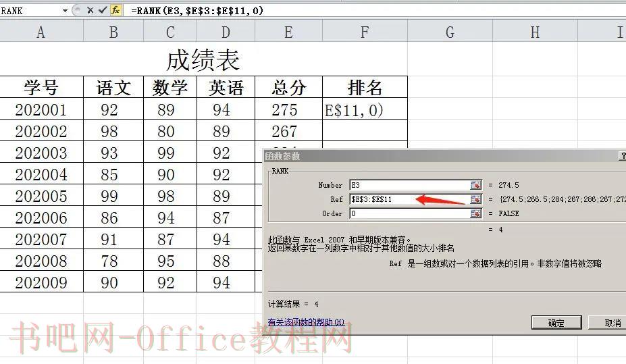The height and width of the screenshot is (364, 626).
Task: Collapse dialog via Number field range selector icon
Action: click(475, 185)
